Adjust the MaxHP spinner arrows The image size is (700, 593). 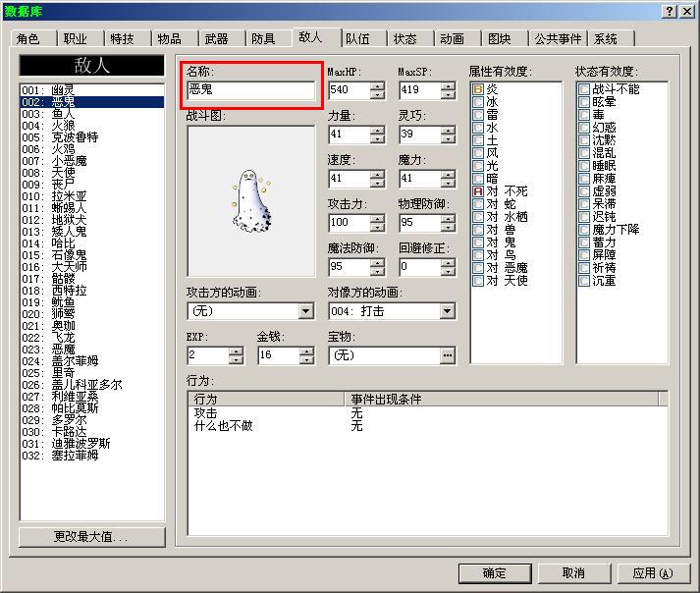378,90
